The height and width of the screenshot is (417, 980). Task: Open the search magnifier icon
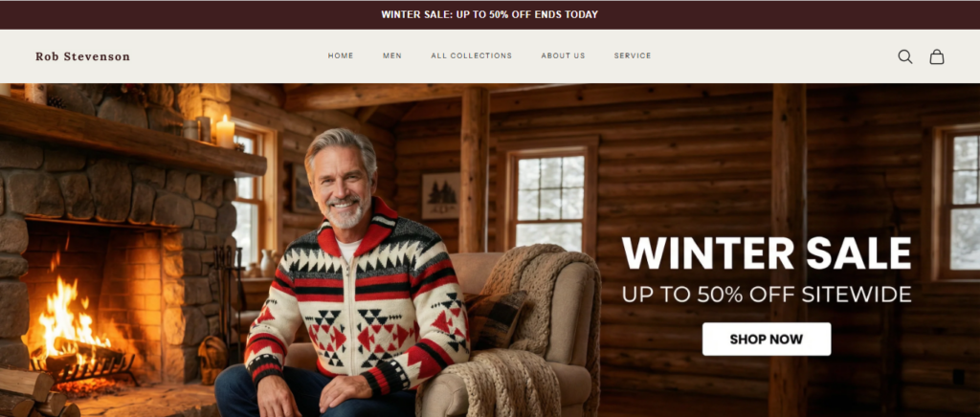tap(905, 56)
